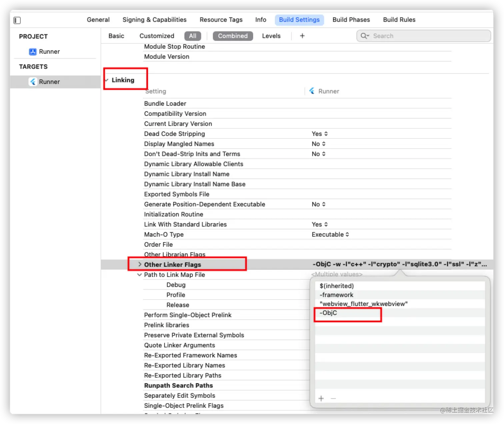
Task: Select Re-Exported Framework Names setting
Action: tap(190, 355)
